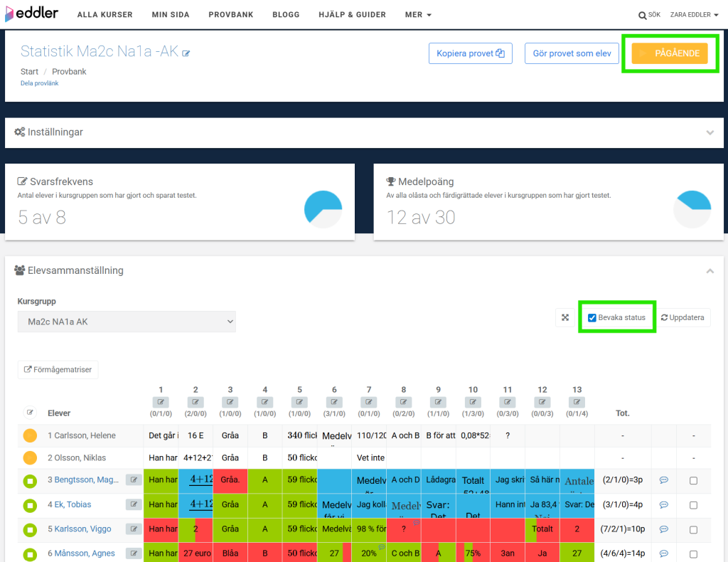Tick the checkbox on Karlsson, Viggo's row
Image resolution: width=728 pixels, height=562 pixels.
[693, 529]
